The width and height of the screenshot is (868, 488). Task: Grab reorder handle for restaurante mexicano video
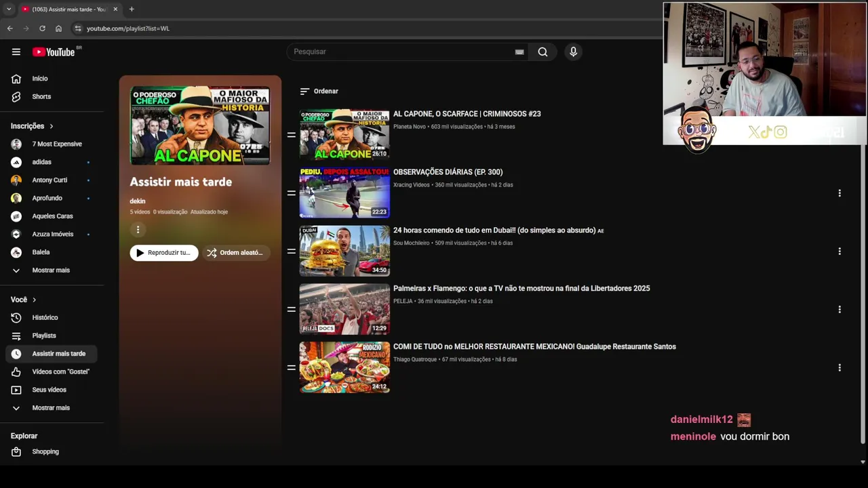(291, 367)
